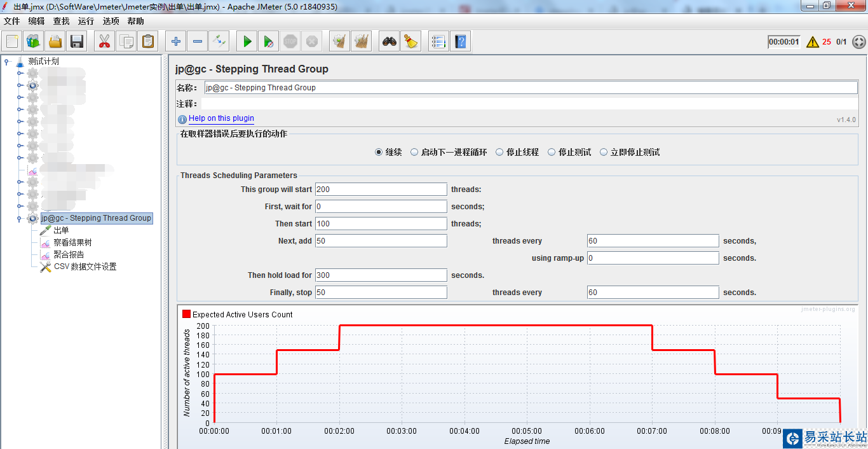Click the using ramp-up seconds field
868x449 pixels.
tap(653, 258)
